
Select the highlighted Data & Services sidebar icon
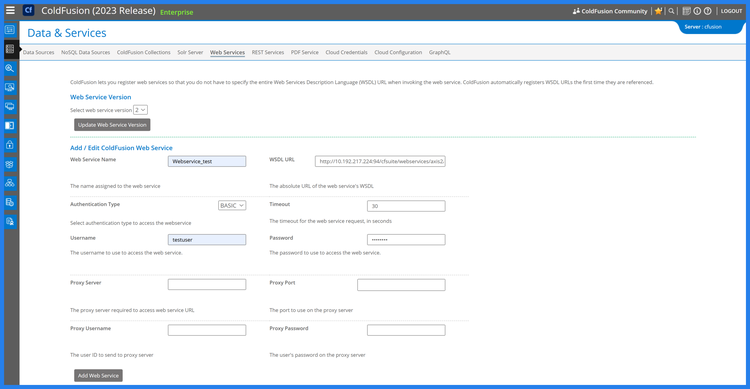point(10,49)
